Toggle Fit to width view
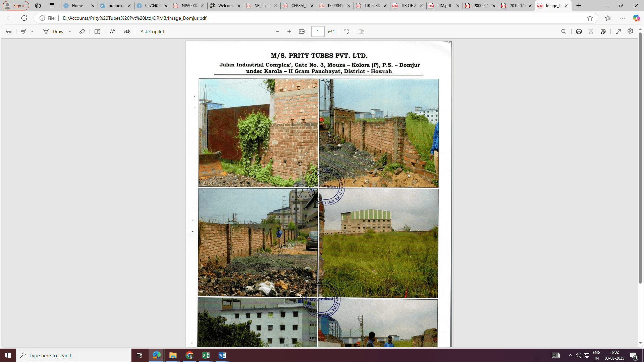The width and height of the screenshot is (644, 362). (302, 32)
